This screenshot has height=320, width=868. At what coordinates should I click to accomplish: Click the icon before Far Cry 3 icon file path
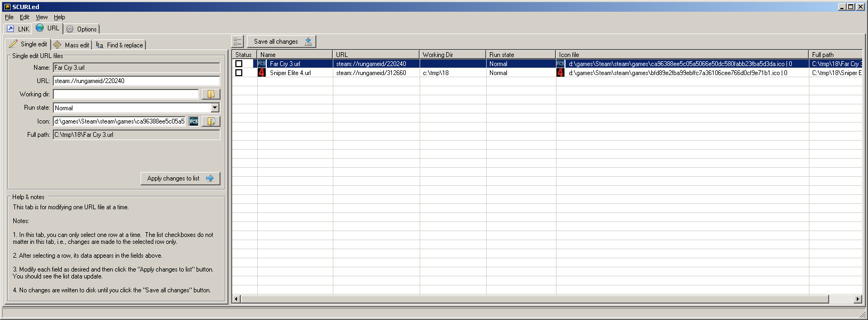click(560, 64)
